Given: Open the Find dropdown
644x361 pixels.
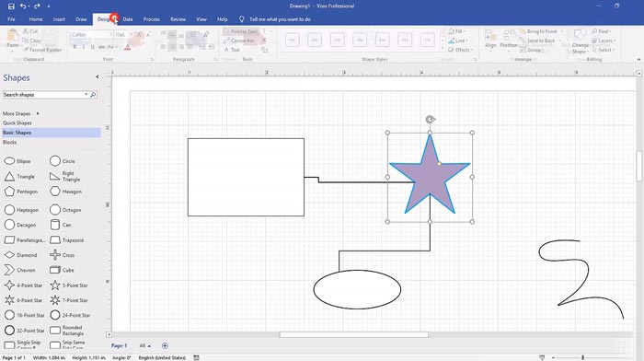Looking at the screenshot, I should 602,31.
